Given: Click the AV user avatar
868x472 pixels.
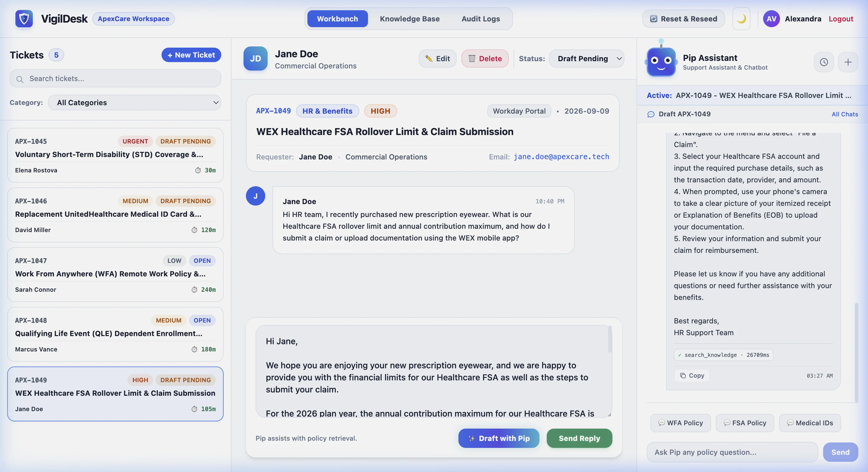Looking at the screenshot, I should [x=771, y=18].
